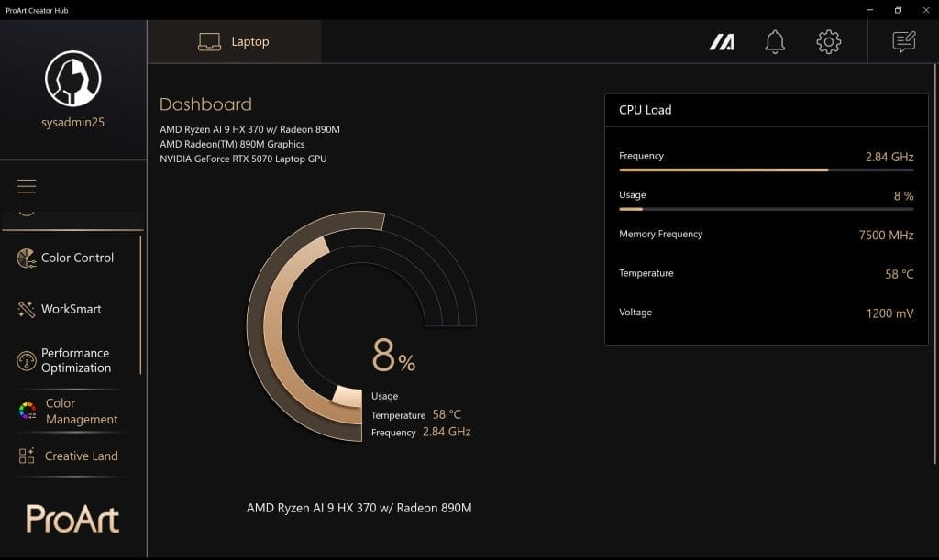Minimize the ProArt Creator Hub window
The height and width of the screenshot is (560, 939).
pos(869,10)
